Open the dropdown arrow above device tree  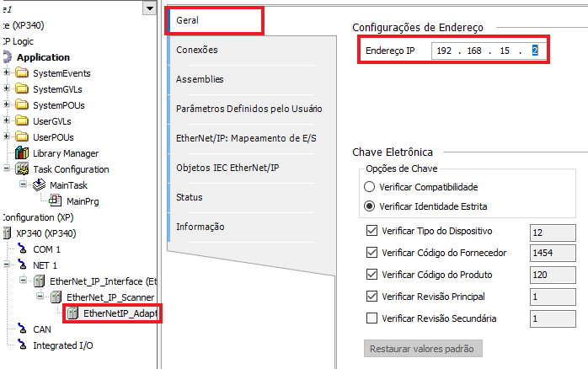[x=149, y=8]
